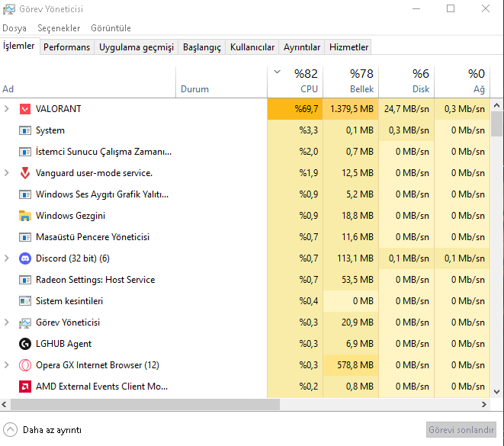Expand the Vanguard user-mode service group
Viewport: 504px width, 446px height.
pos(6,173)
